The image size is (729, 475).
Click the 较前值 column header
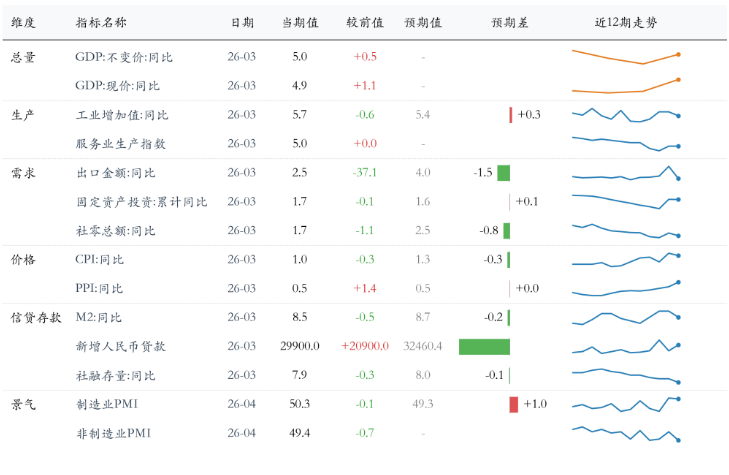[x=365, y=22]
